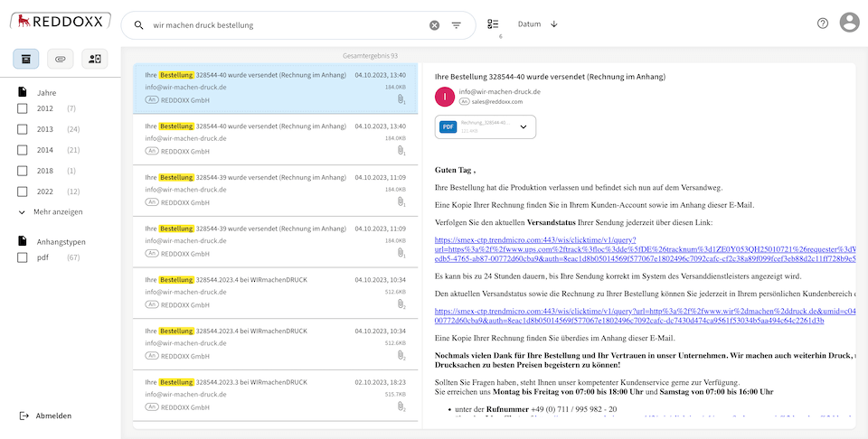
Task: Open the help question mark icon
Action: [823, 23]
